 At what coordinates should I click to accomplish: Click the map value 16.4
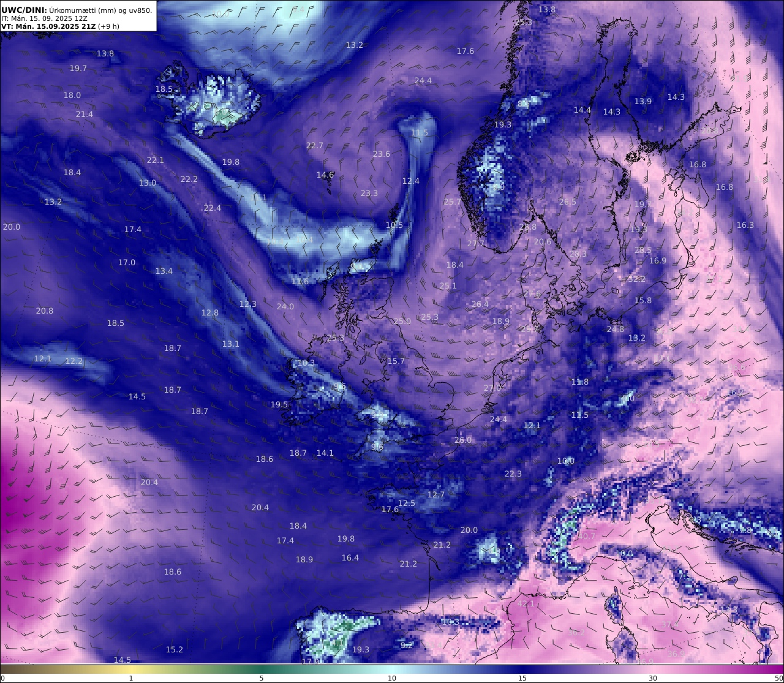tap(350, 558)
